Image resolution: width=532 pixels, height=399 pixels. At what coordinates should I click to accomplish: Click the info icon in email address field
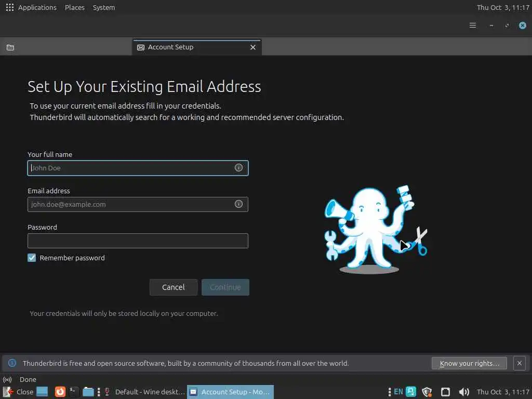(x=238, y=204)
